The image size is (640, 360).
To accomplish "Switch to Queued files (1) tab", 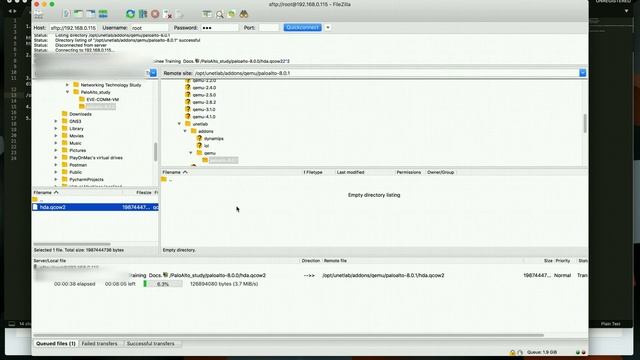I will tap(56, 344).
